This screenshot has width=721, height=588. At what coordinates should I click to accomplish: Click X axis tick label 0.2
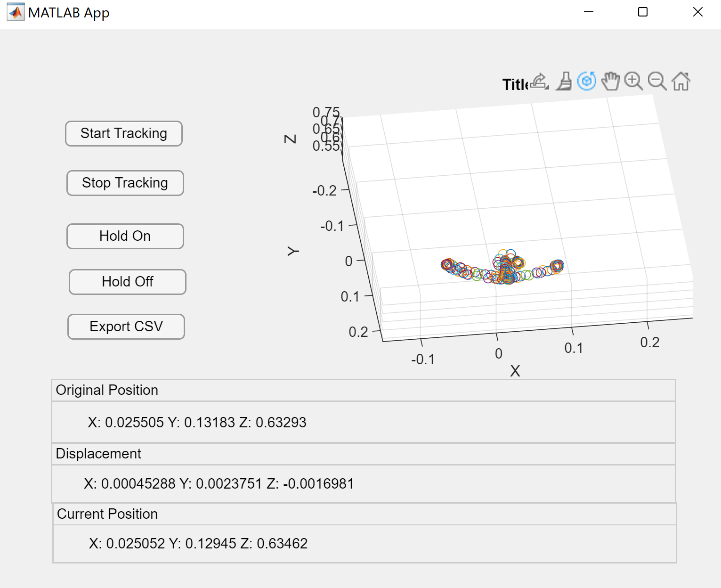pyautogui.click(x=650, y=343)
